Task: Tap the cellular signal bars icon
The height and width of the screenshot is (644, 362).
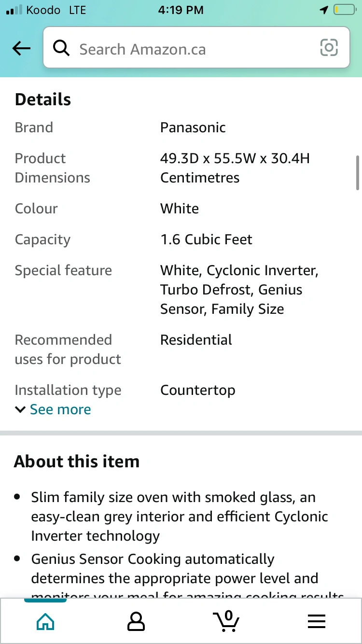Action: pos(14,10)
